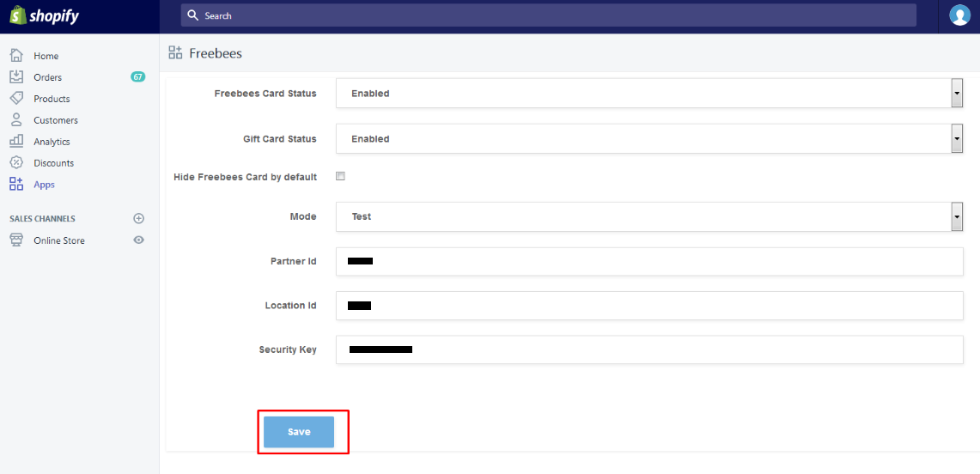
Task: Click the Shopify logo
Action: [x=45, y=16]
